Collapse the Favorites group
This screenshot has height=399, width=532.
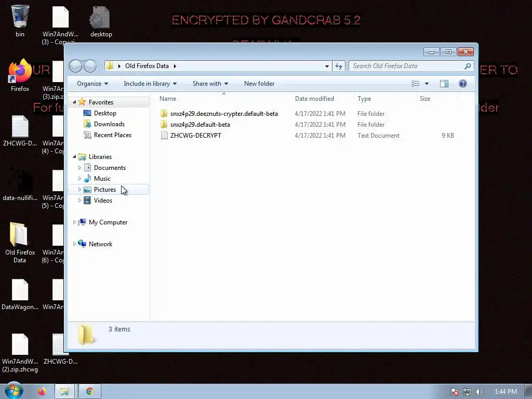coord(74,102)
